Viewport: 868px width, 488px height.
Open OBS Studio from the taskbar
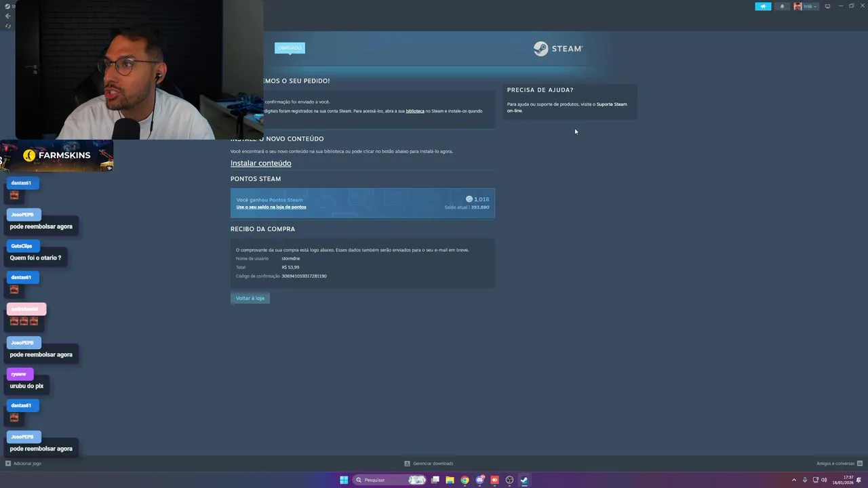509,480
